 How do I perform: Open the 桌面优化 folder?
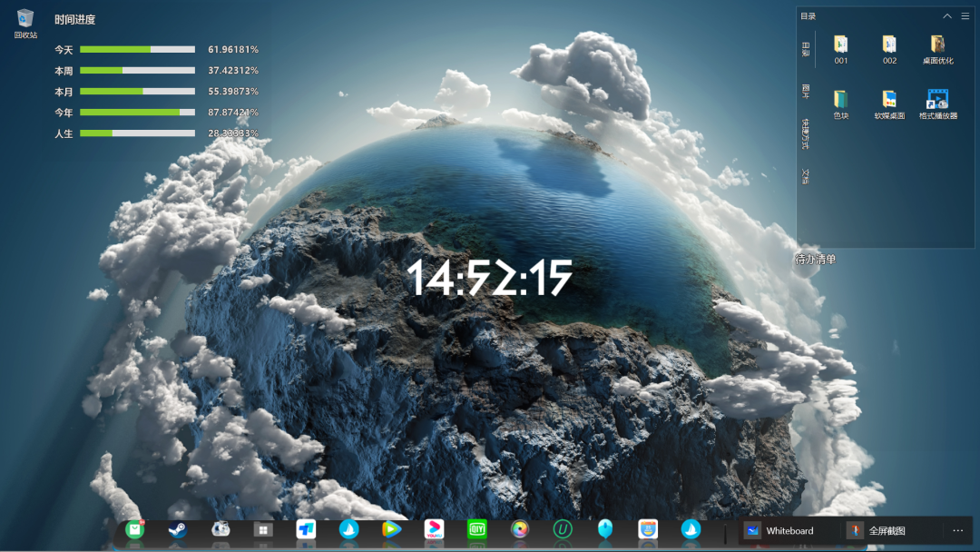pos(937,50)
